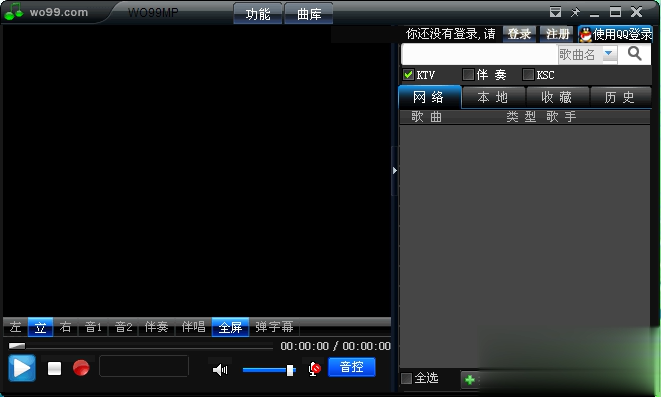This screenshot has height=397, width=661.
Task: Click the 00:00:00 / 00:00:00 time display
Action: pyautogui.click(x=336, y=346)
